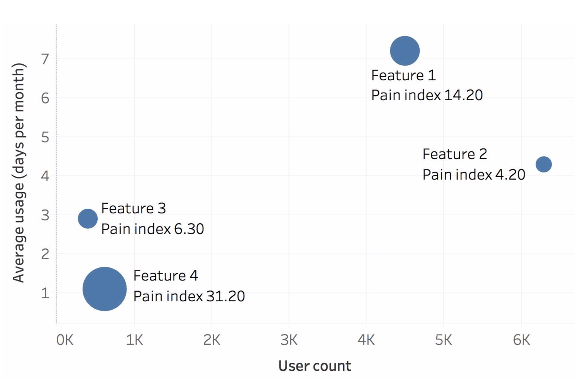Click the 6K x-axis tick label

(521, 340)
